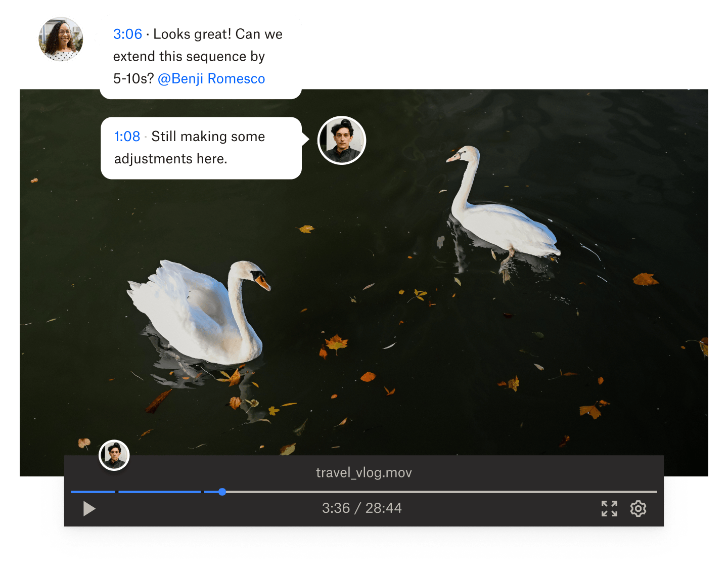Open fullscreen mode for the video
The height and width of the screenshot is (571, 728).
(x=609, y=508)
